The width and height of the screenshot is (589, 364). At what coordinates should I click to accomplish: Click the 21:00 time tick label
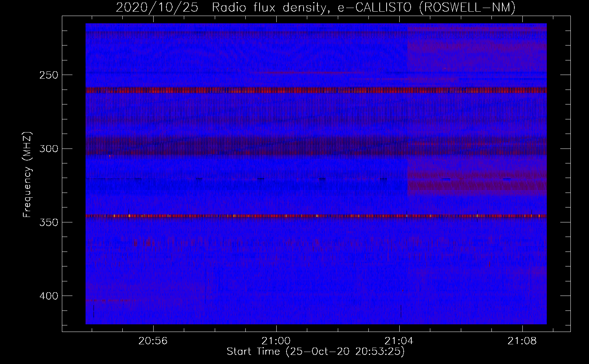(x=276, y=341)
